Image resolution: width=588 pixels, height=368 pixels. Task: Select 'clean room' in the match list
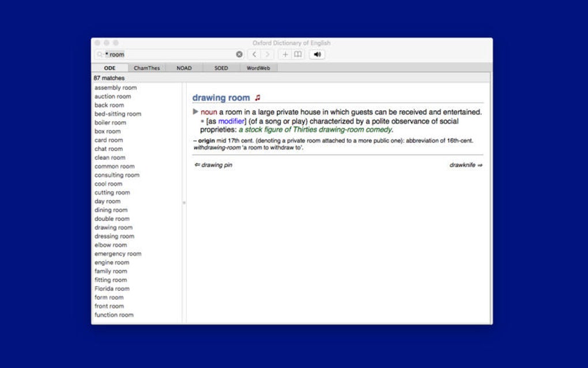point(110,157)
